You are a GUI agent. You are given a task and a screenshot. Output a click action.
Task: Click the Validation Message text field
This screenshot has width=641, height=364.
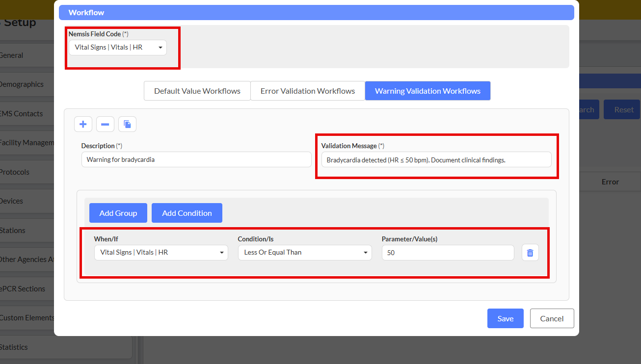[x=436, y=160]
